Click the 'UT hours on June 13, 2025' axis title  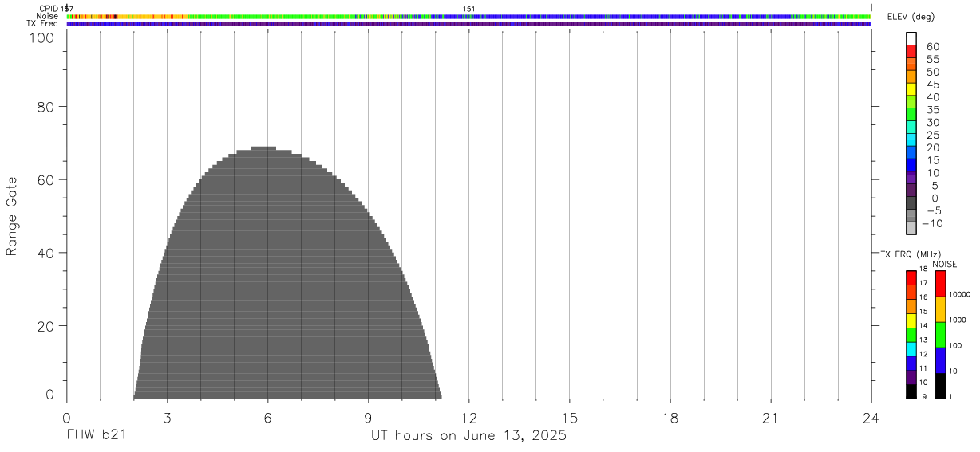click(468, 436)
